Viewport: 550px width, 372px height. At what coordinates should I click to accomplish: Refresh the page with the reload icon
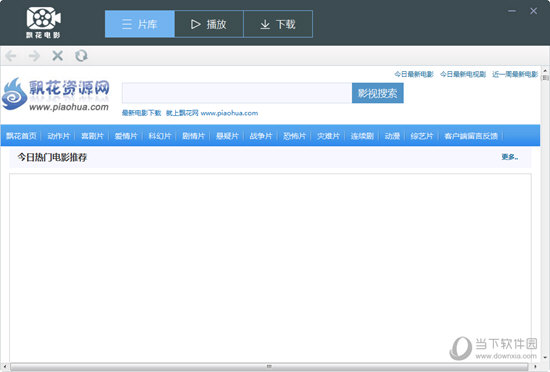pyautogui.click(x=81, y=56)
